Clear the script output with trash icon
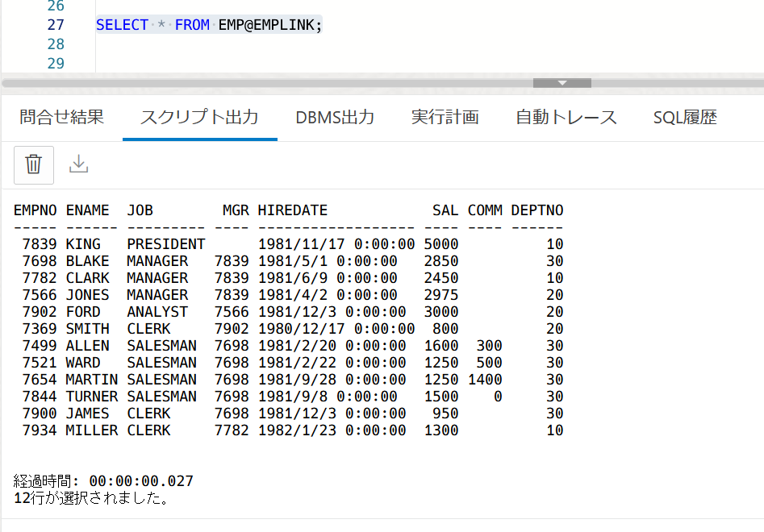Image resolution: width=764 pixels, height=532 pixels. point(33,164)
